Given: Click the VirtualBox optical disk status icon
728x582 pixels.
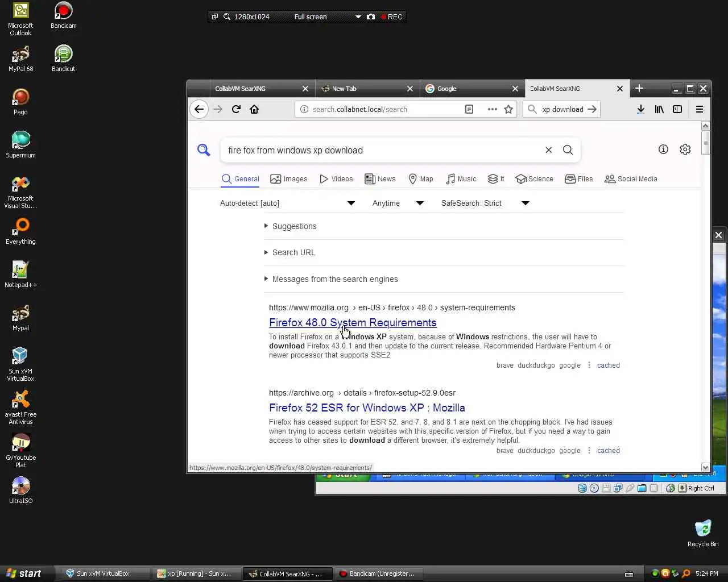Looking at the screenshot, I should coord(594,488).
